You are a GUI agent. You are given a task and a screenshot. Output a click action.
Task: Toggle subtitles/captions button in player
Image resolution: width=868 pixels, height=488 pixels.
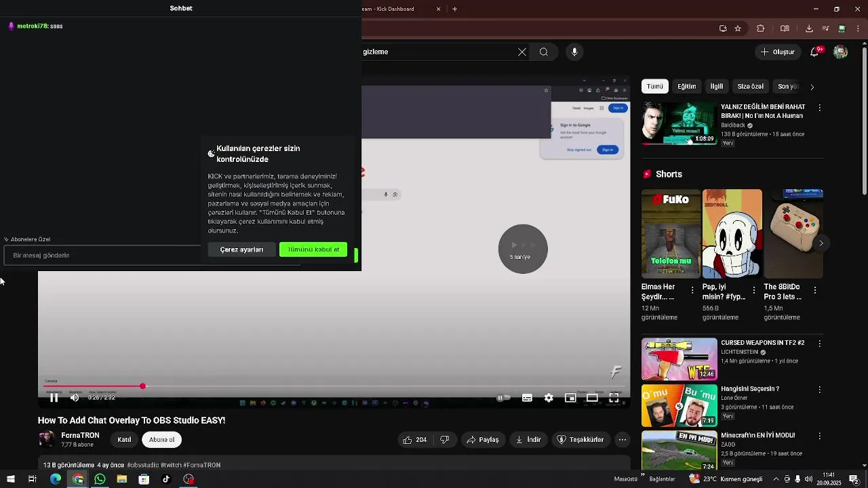pos(527,398)
